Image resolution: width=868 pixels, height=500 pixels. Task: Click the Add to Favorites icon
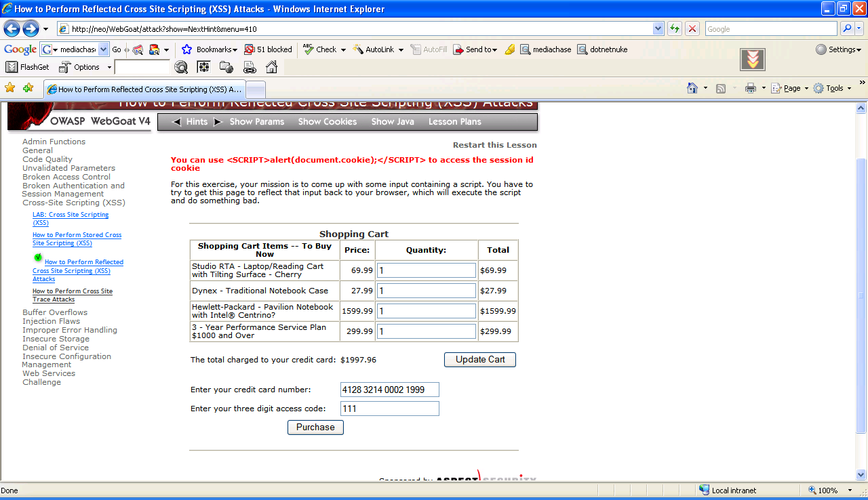[x=28, y=88]
